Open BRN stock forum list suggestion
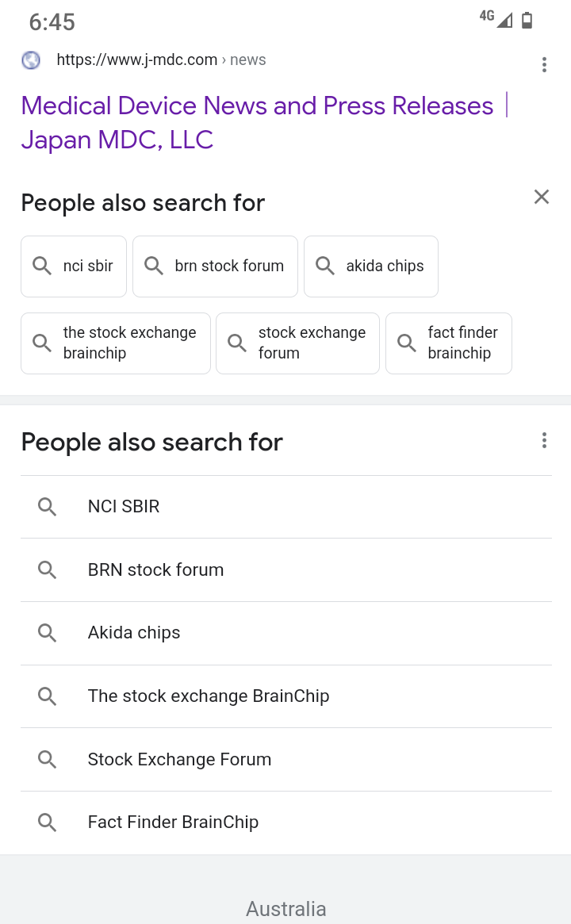 [286, 569]
